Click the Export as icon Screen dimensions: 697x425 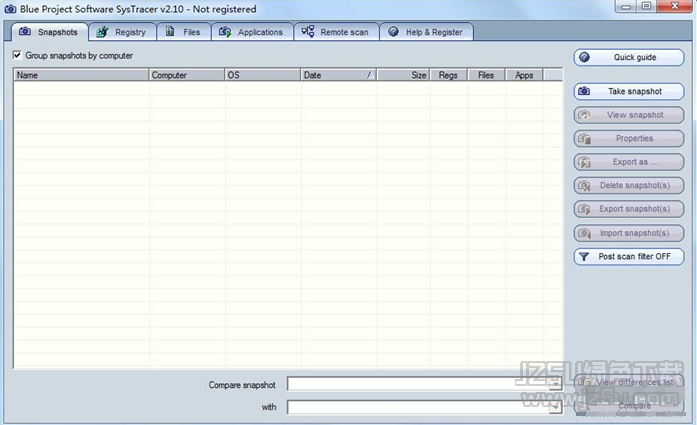(x=584, y=162)
